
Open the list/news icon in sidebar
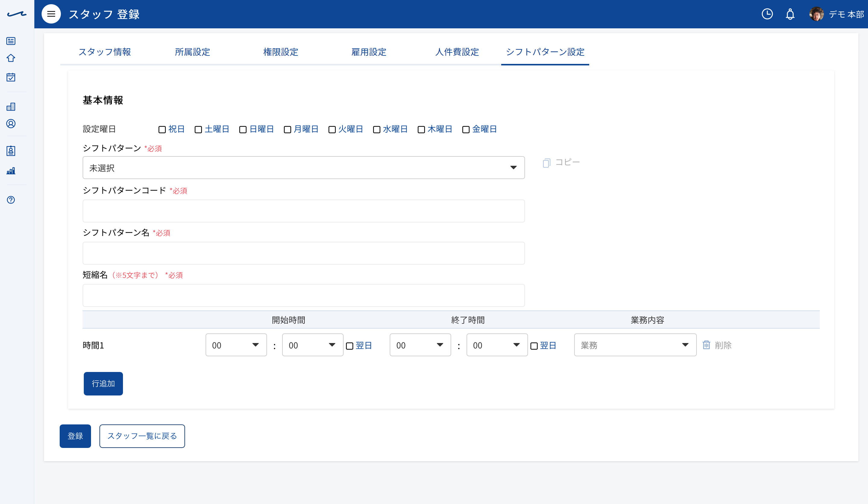point(11,41)
